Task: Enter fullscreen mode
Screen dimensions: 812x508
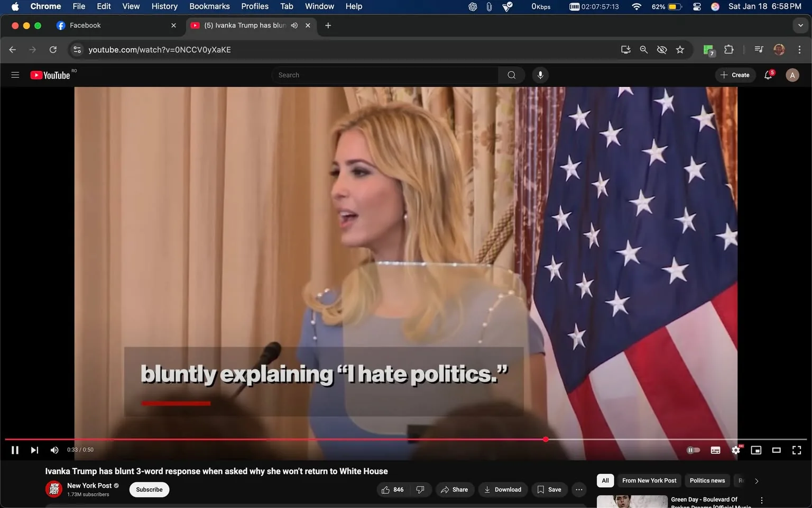Action: point(796,450)
